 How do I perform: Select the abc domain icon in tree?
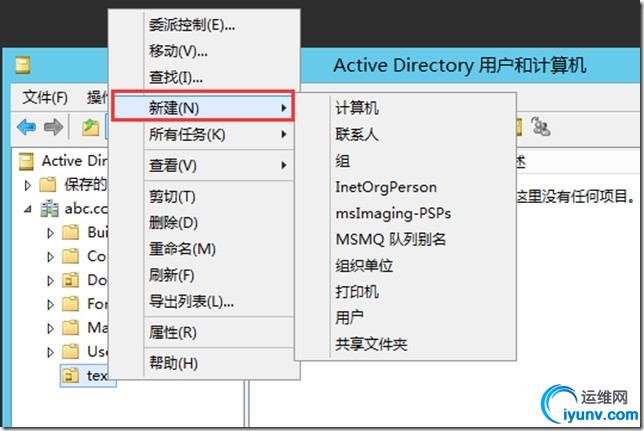[x=49, y=209]
